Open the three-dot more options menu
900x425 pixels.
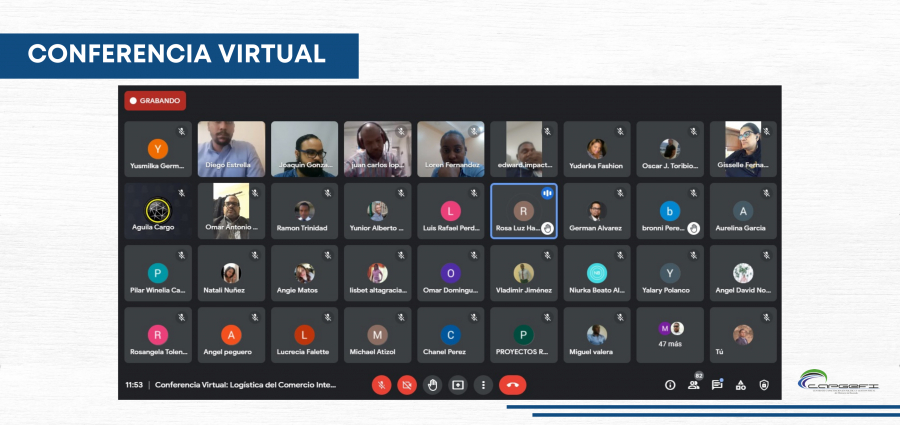tap(483, 385)
